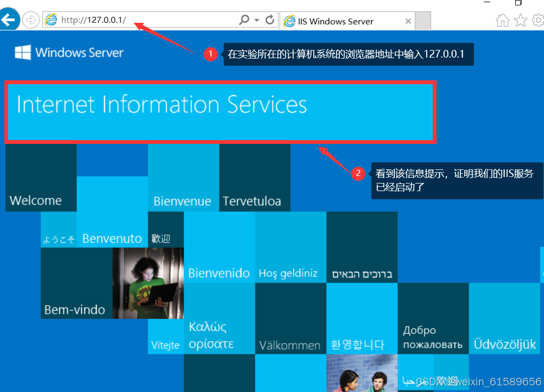Select the IIS Windows Server tab
Viewport: 544px width, 392px height.
tap(347, 21)
